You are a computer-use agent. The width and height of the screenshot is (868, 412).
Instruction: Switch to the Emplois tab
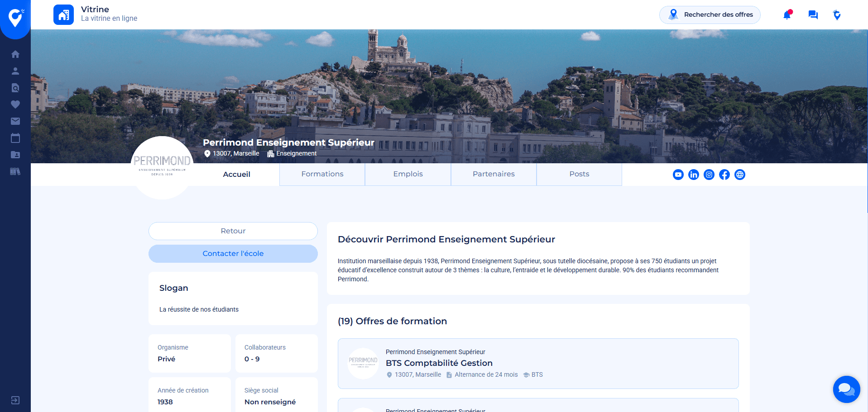coord(408,174)
